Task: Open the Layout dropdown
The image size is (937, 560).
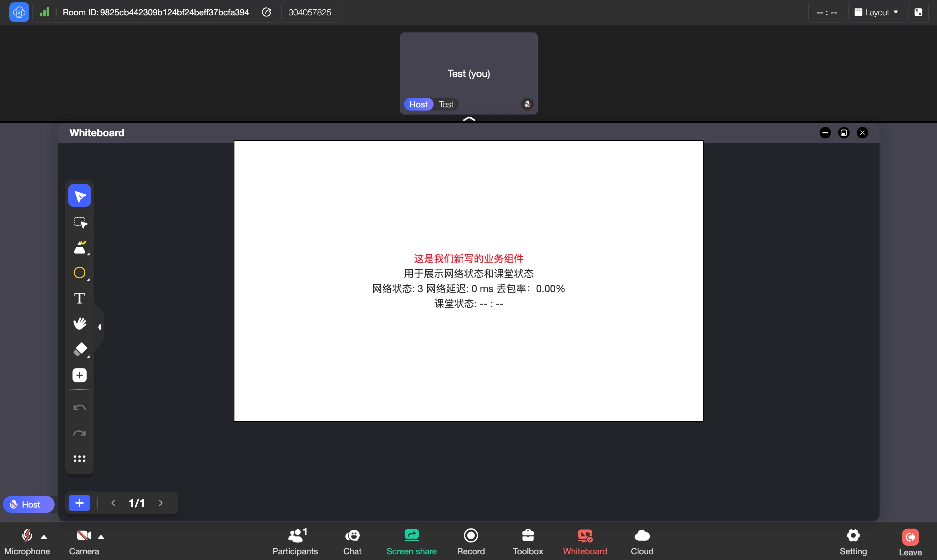Action: click(876, 12)
